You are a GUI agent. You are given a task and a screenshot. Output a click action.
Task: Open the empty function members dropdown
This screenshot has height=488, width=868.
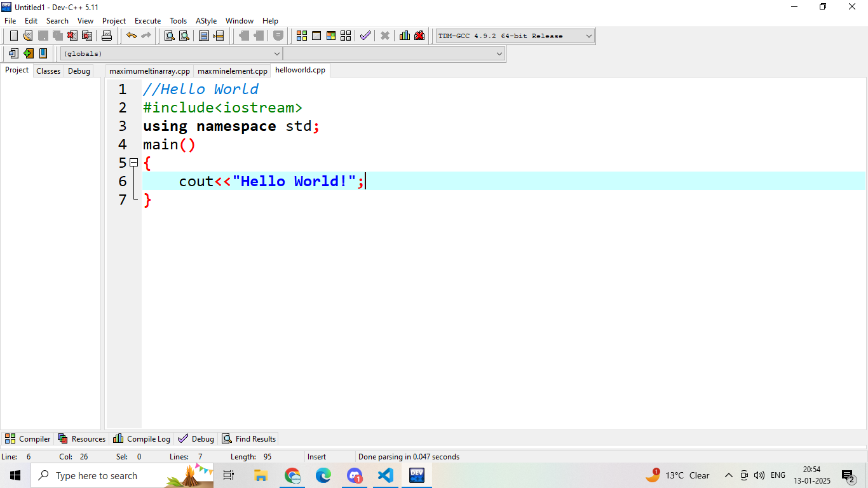pos(394,54)
